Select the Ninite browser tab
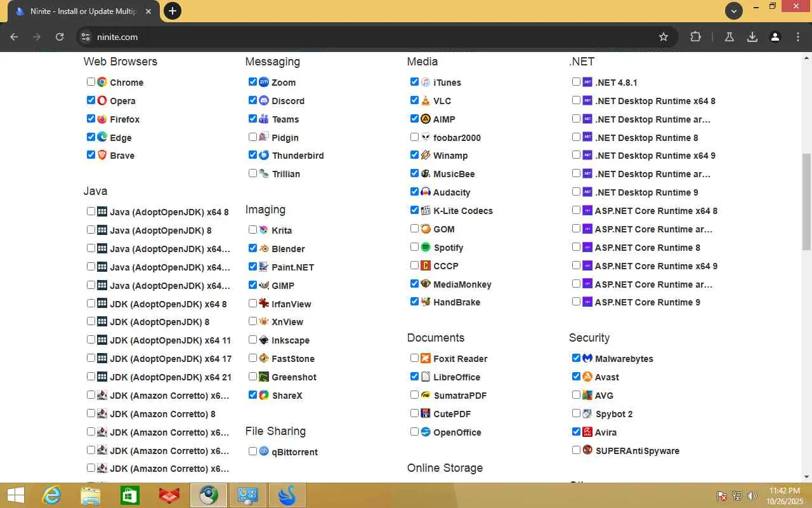 pos(84,11)
